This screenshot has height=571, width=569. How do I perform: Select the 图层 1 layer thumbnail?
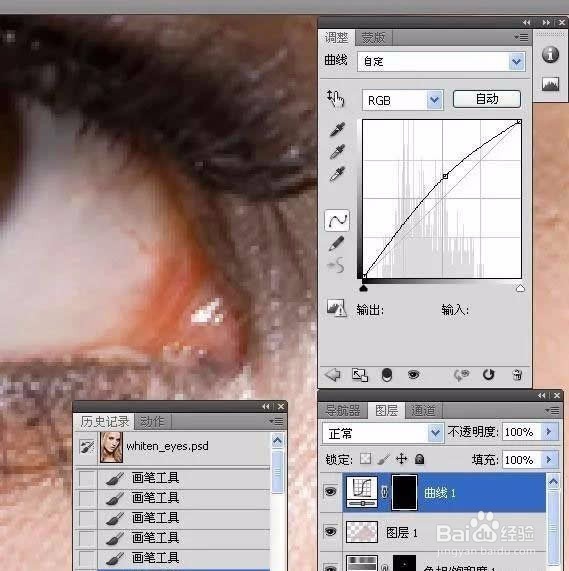[362, 532]
